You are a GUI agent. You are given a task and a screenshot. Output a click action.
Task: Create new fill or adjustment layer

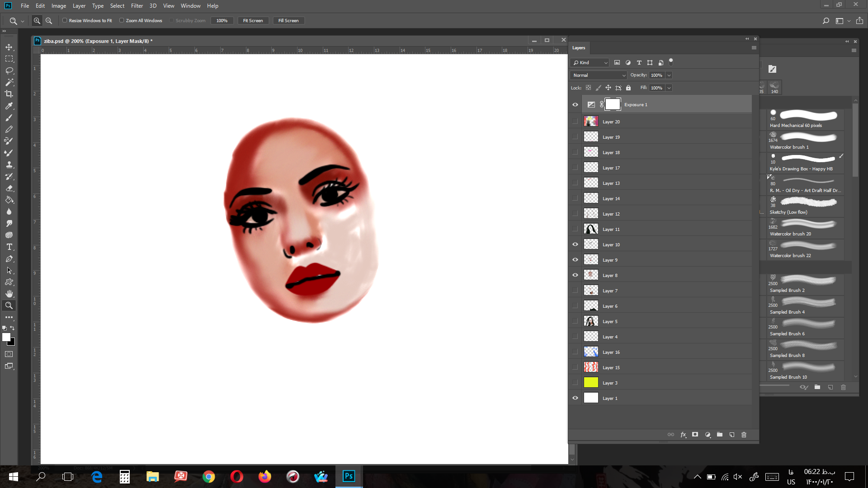click(708, 435)
